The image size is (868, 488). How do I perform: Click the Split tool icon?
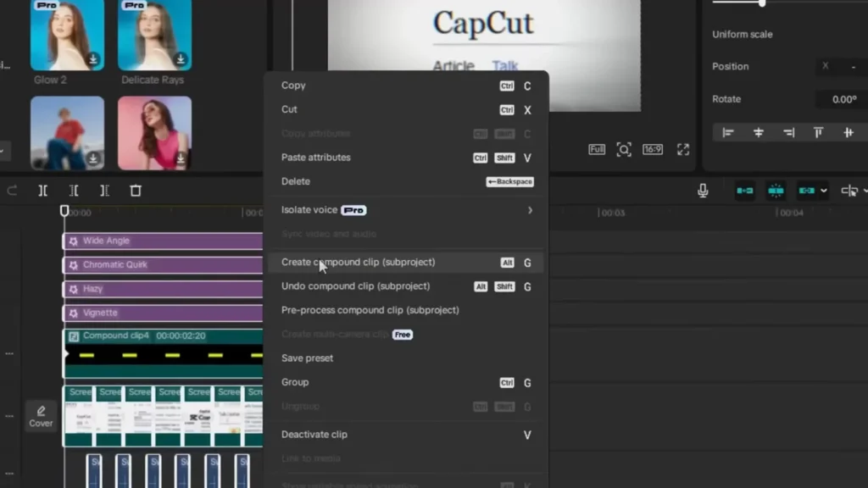pyautogui.click(x=42, y=191)
